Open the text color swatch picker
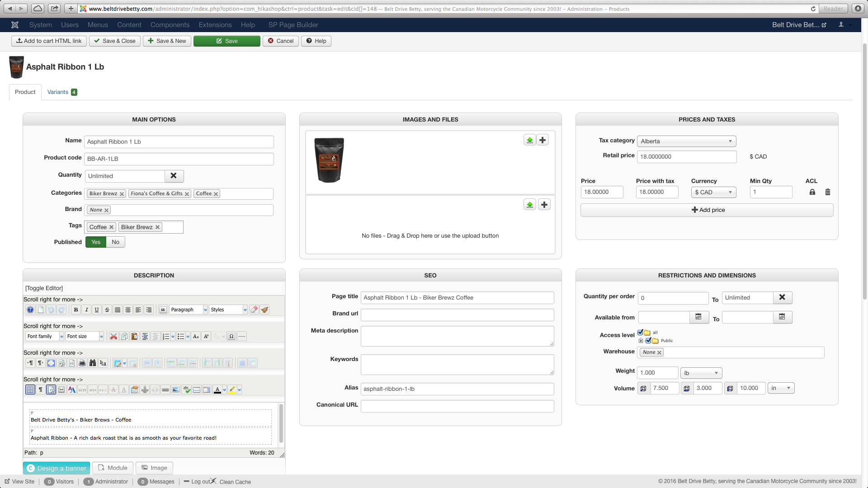The height and width of the screenshot is (488, 868). click(224, 389)
